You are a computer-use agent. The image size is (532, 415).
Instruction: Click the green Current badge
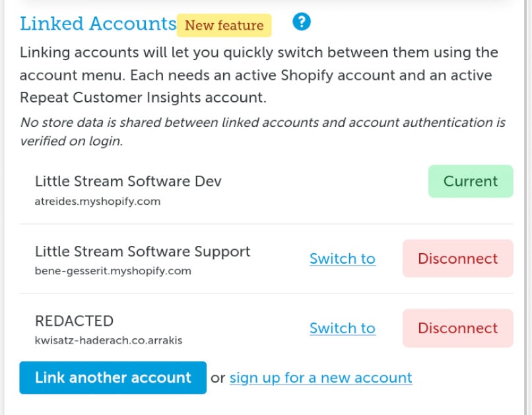(x=471, y=181)
